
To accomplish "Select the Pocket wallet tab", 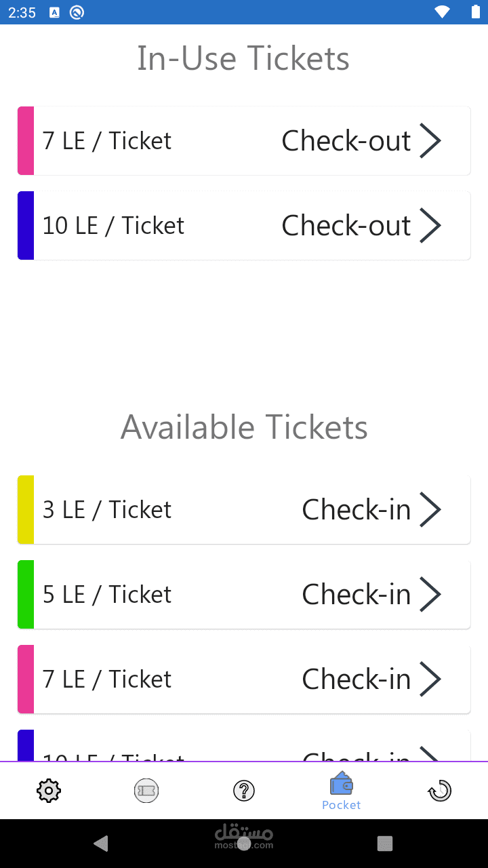I will tap(342, 791).
